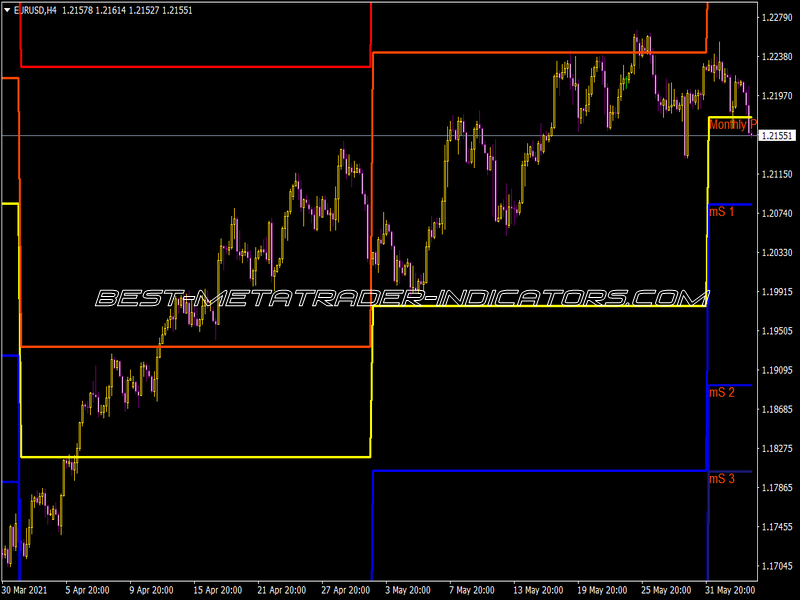Click the 1.22790 price scale value
The image size is (800, 600).
(x=777, y=18)
